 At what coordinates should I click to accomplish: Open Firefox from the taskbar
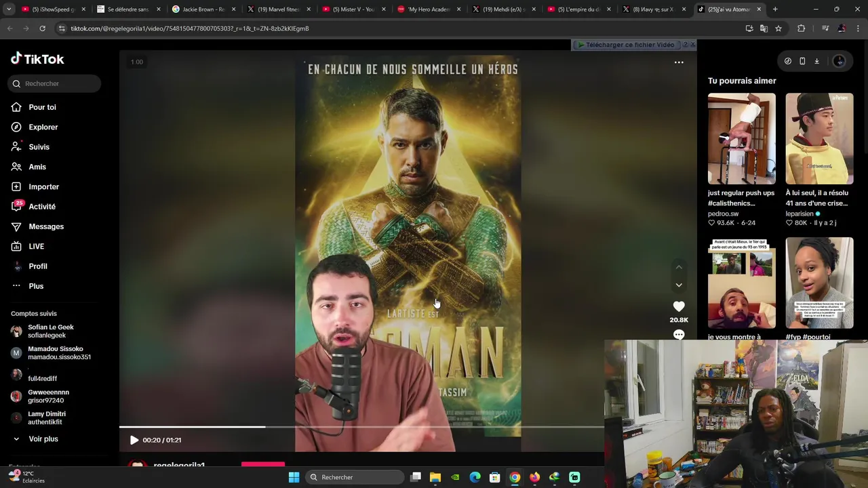[534, 477]
